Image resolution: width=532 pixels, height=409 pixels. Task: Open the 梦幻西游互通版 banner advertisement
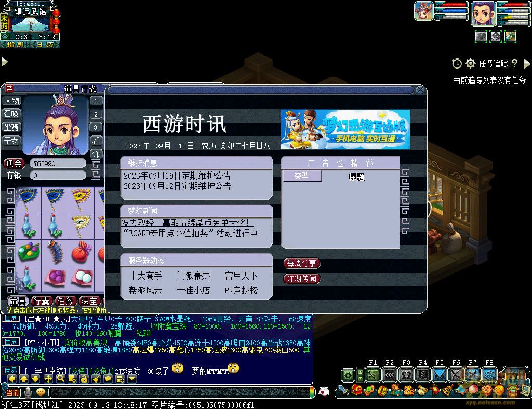point(345,129)
